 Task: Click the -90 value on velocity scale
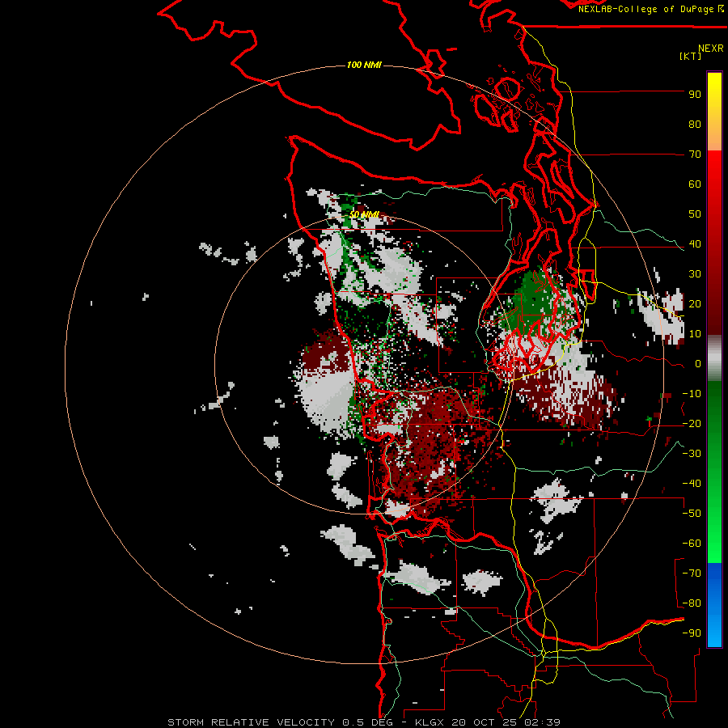(692, 633)
